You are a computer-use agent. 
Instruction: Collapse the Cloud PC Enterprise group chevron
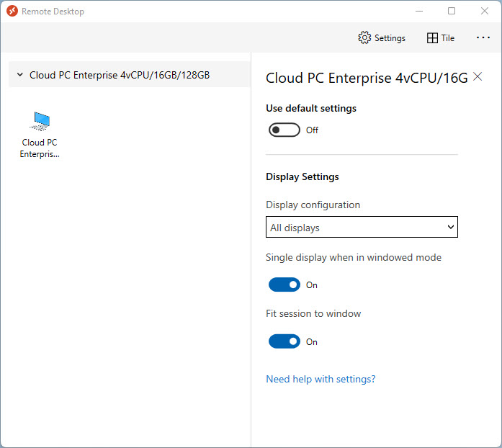(19, 75)
